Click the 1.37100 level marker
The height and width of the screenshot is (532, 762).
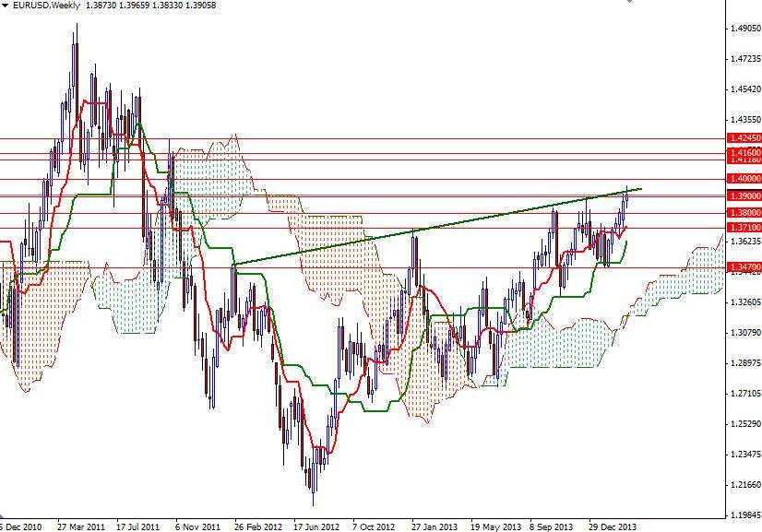pos(744,226)
